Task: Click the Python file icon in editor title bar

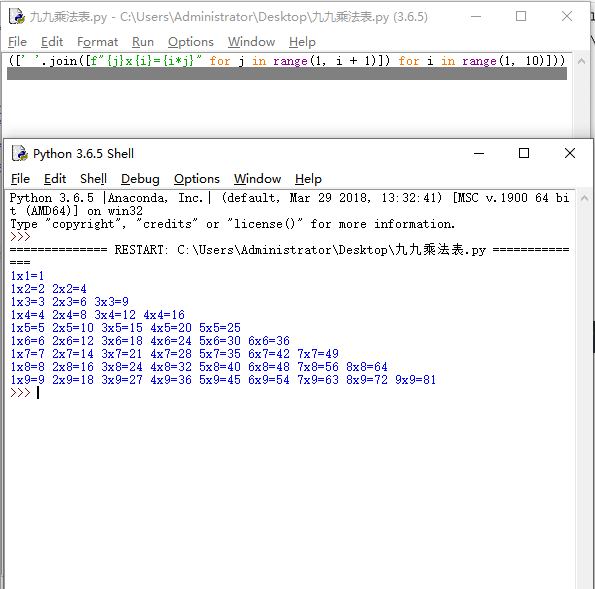Action: coord(16,16)
